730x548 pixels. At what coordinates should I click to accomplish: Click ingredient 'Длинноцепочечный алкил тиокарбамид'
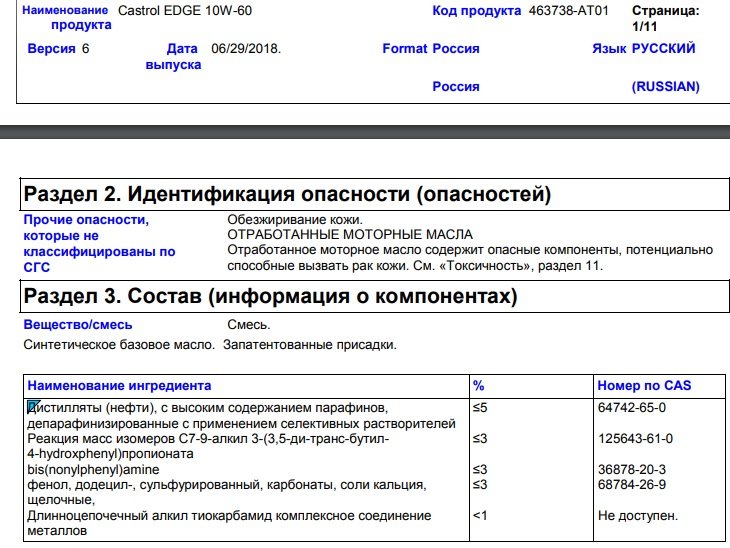(x=149, y=515)
